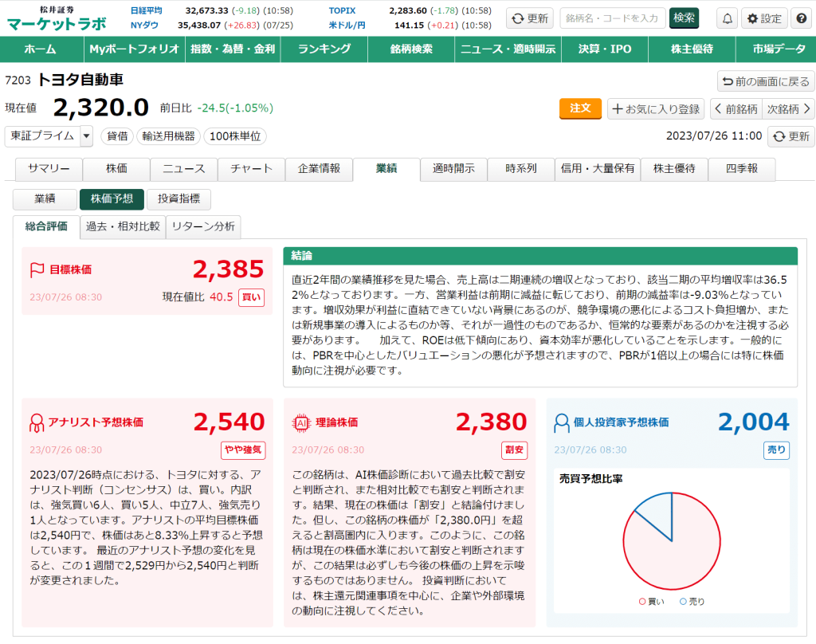The image size is (816, 644).
Task: Open ホーム in the main navigation
Action: [x=40, y=49]
